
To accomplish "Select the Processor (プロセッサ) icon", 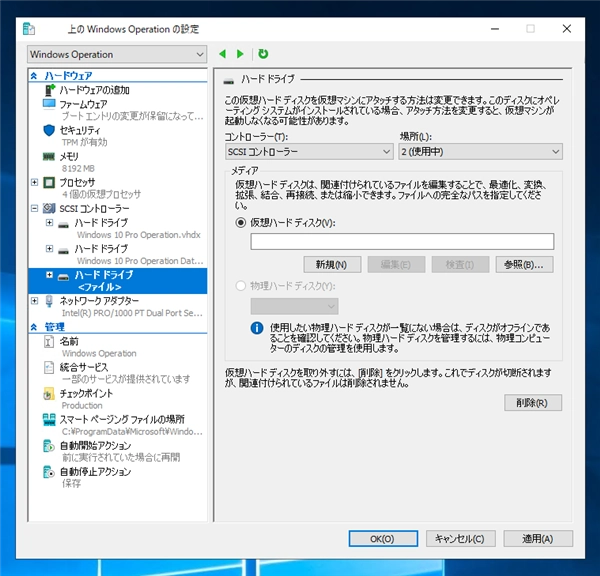I will [49, 183].
